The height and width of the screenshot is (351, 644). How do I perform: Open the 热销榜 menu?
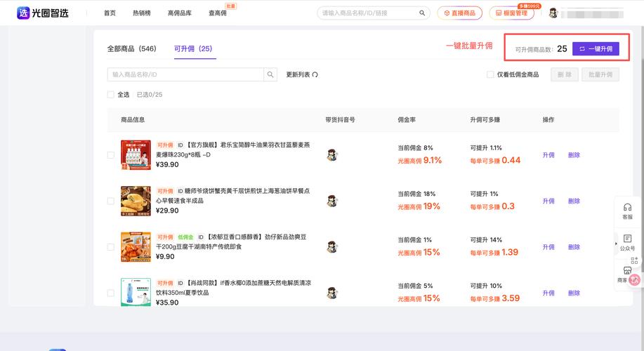tap(142, 13)
